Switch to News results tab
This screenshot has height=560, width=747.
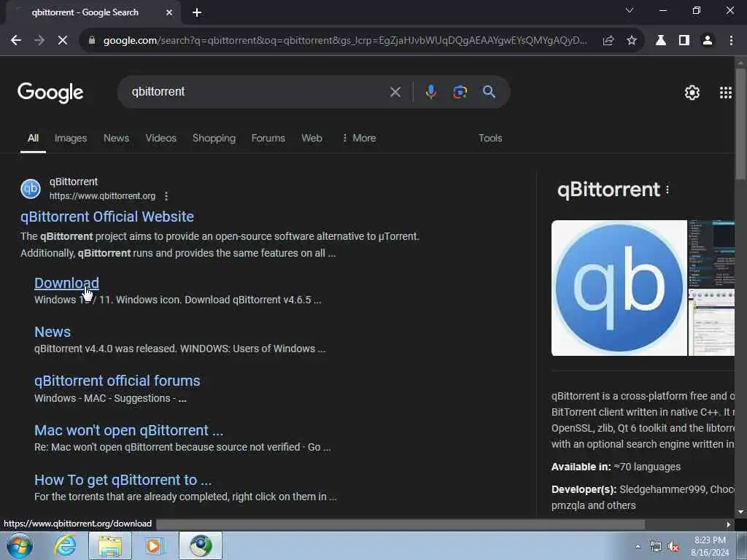[116, 138]
